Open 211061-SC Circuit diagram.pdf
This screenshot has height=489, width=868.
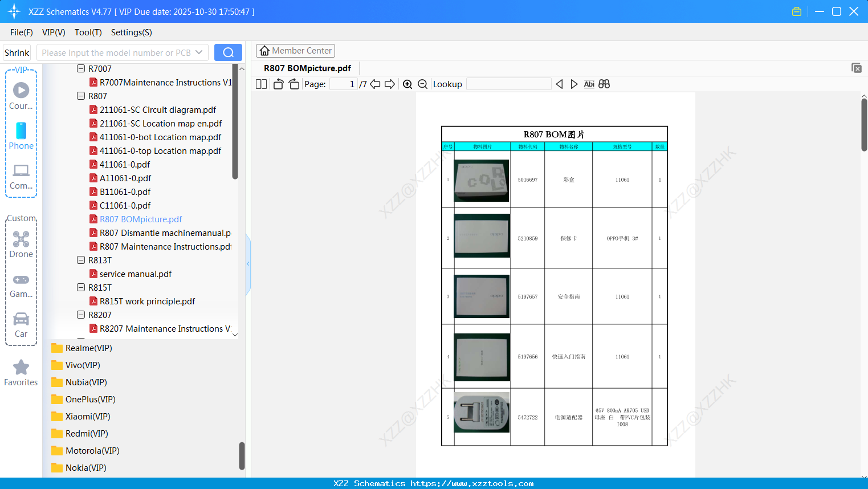click(158, 109)
